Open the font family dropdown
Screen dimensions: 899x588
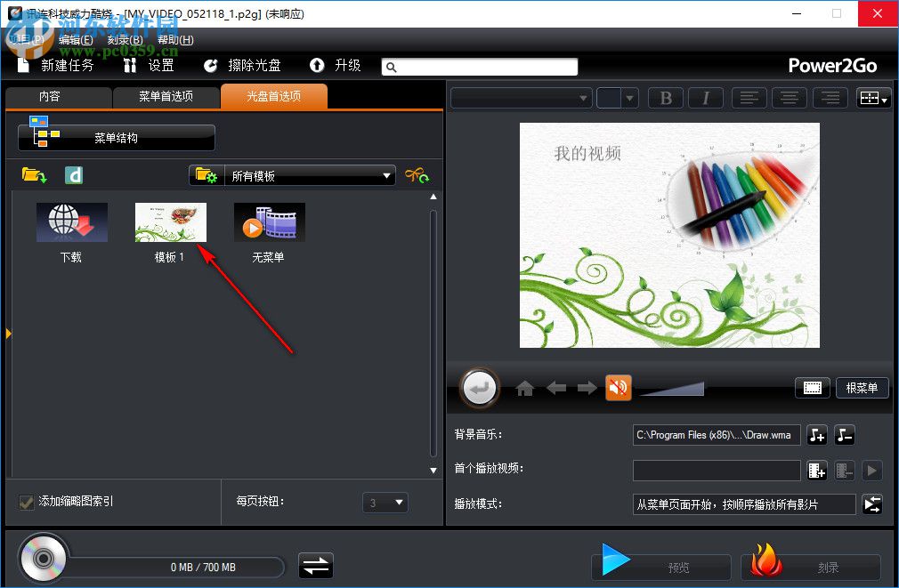click(x=520, y=98)
